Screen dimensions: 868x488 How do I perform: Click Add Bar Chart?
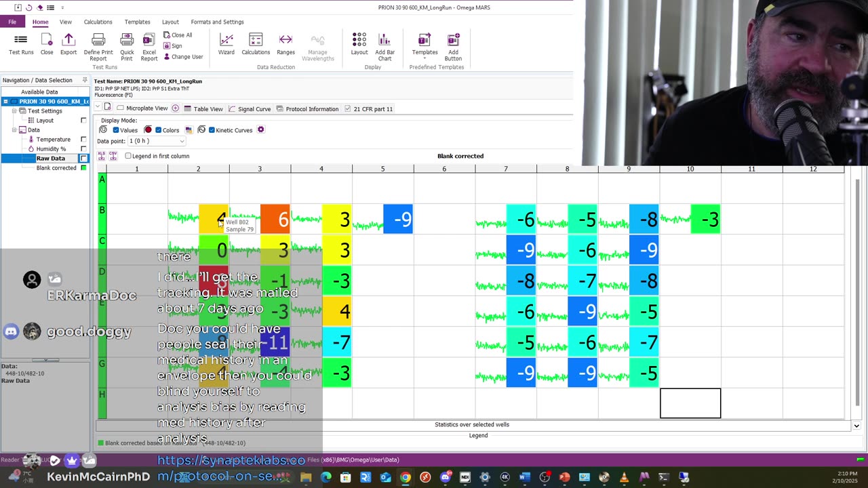click(x=384, y=47)
